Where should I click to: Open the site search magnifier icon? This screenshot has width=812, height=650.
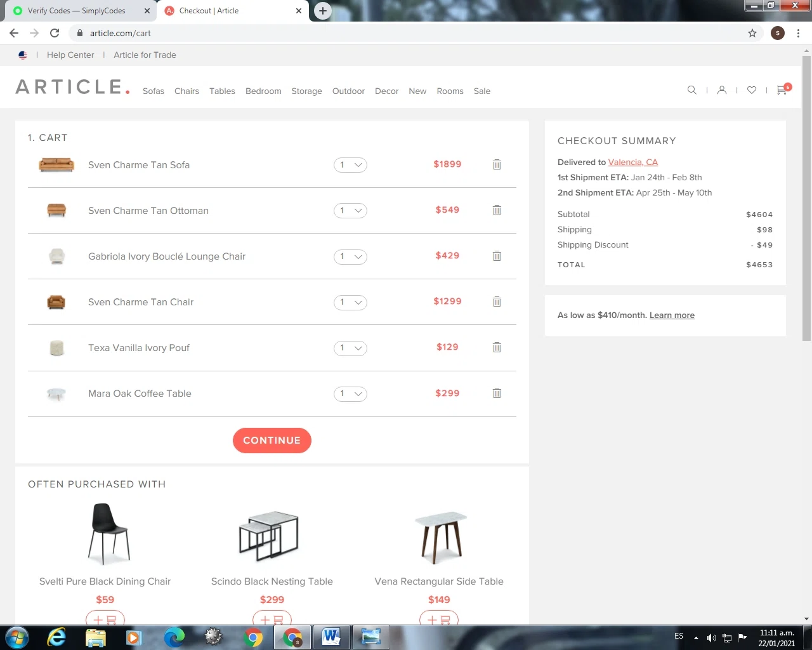click(692, 90)
